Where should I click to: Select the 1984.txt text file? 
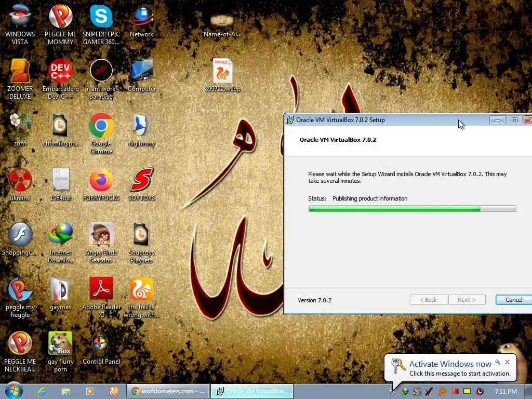tap(60, 184)
